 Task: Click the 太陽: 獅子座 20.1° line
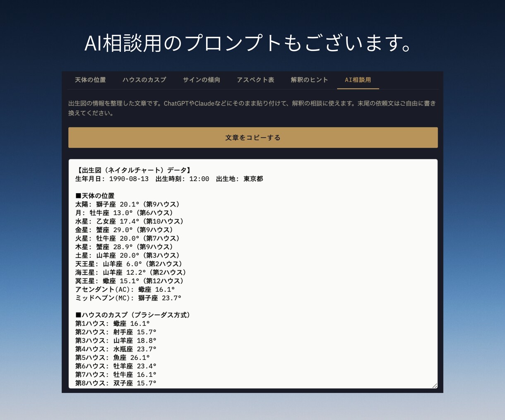[x=128, y=204]
